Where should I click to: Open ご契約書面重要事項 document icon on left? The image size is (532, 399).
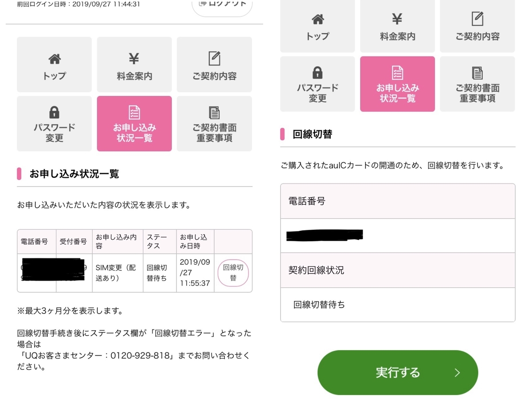click(214, 123)
